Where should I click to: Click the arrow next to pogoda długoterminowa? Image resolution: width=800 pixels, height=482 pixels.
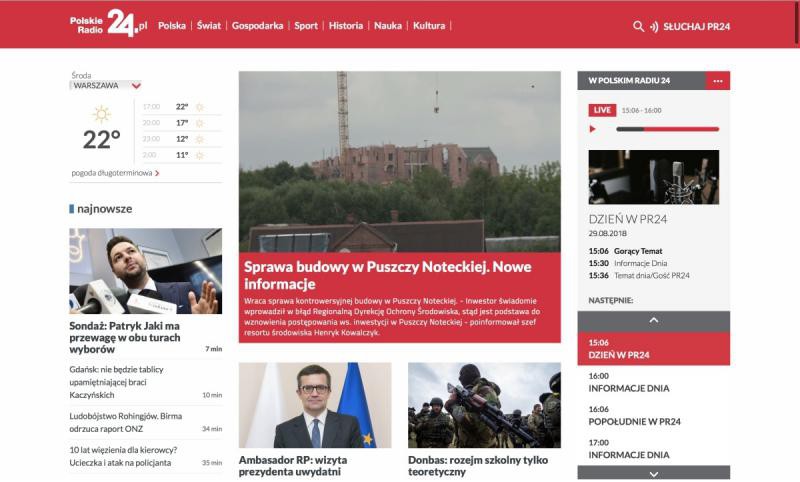point(158,173)
